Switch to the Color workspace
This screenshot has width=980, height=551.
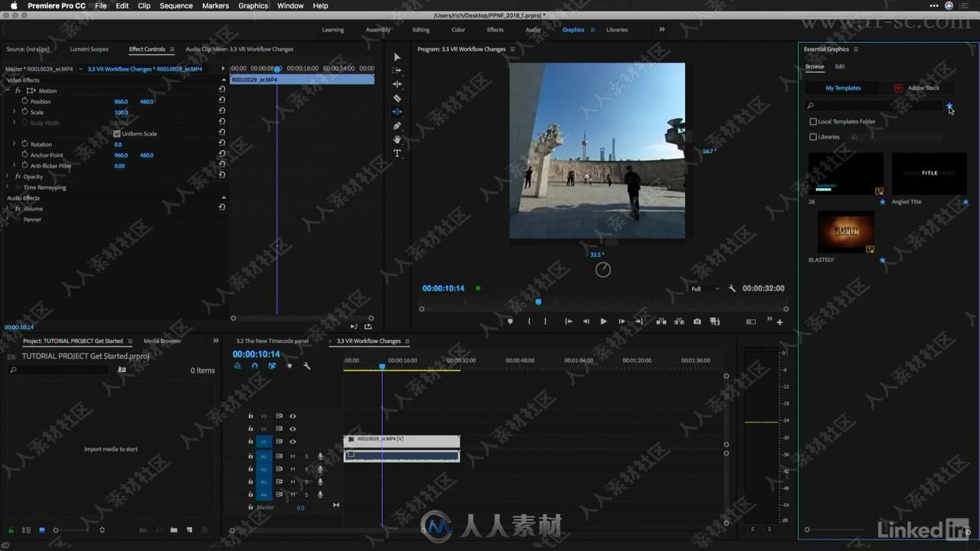[x=458, y=30]
